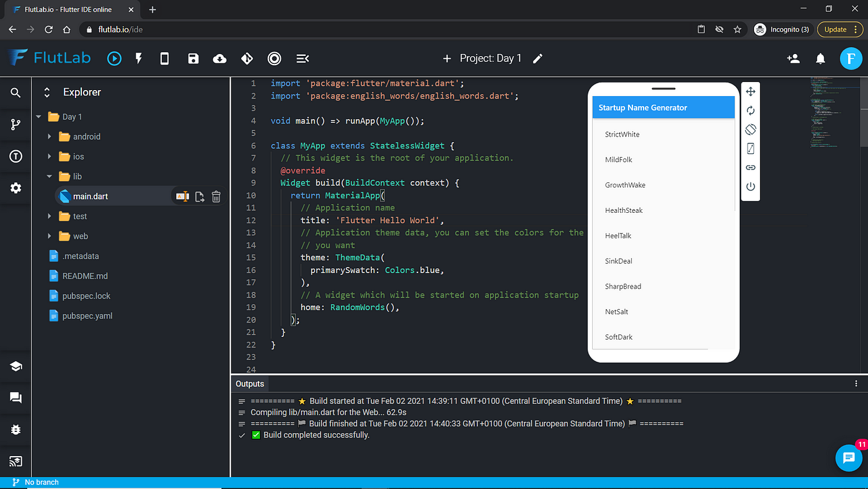This screenshot has height=489, width=868.
Task: Open the F user avatar menu
Action: pos(851,58)
